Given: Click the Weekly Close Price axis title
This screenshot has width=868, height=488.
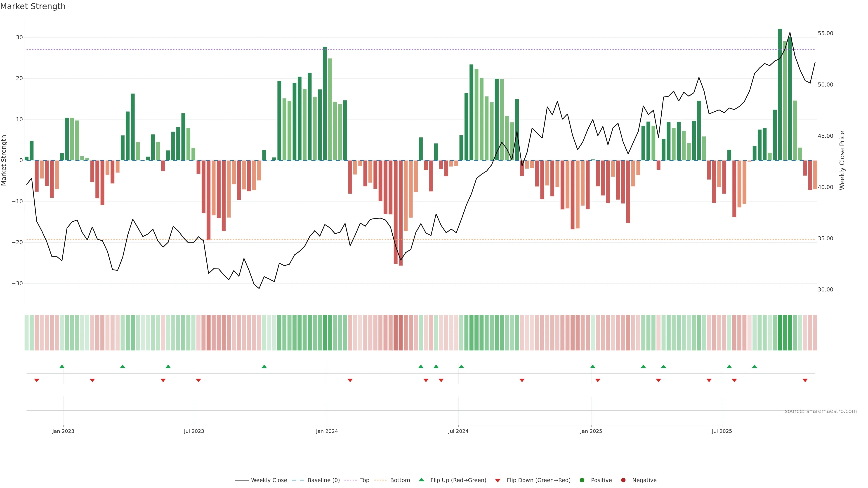Looking at the screenshot, I should tap(842, 160).
